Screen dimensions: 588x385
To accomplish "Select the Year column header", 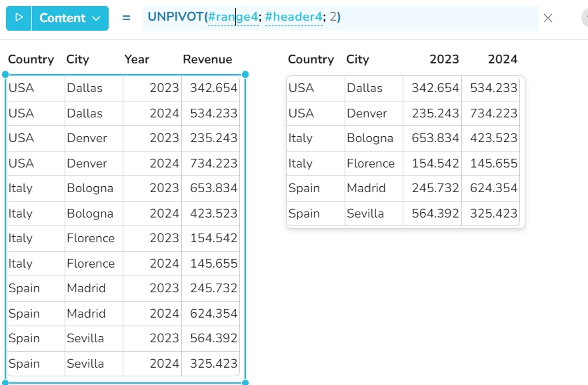I will tap(137, 59).
